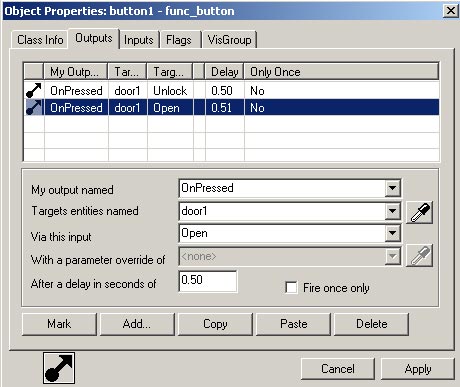Open the My output named dropdown
The width and height of the screenshot is (460, 387).
(x=392, y=188)
